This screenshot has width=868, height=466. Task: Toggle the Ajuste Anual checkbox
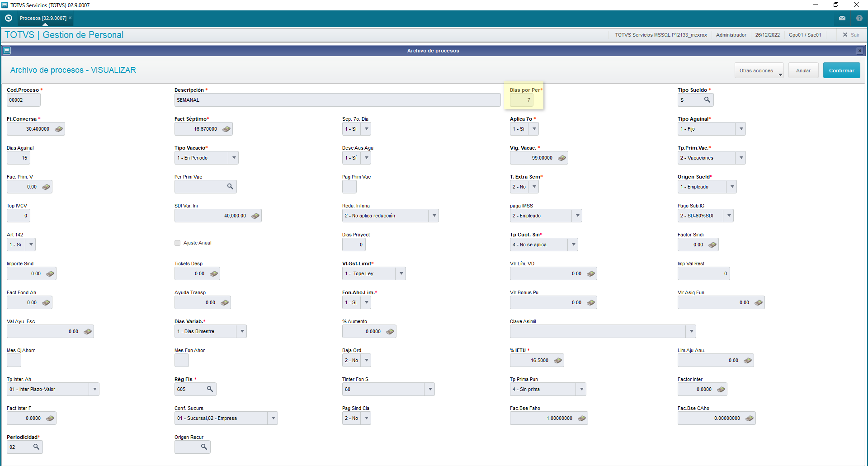click(178, 243)
